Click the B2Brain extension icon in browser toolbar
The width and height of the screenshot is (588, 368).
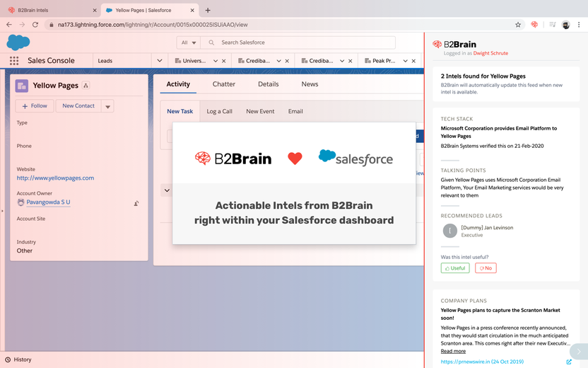[x=534, y=24]
